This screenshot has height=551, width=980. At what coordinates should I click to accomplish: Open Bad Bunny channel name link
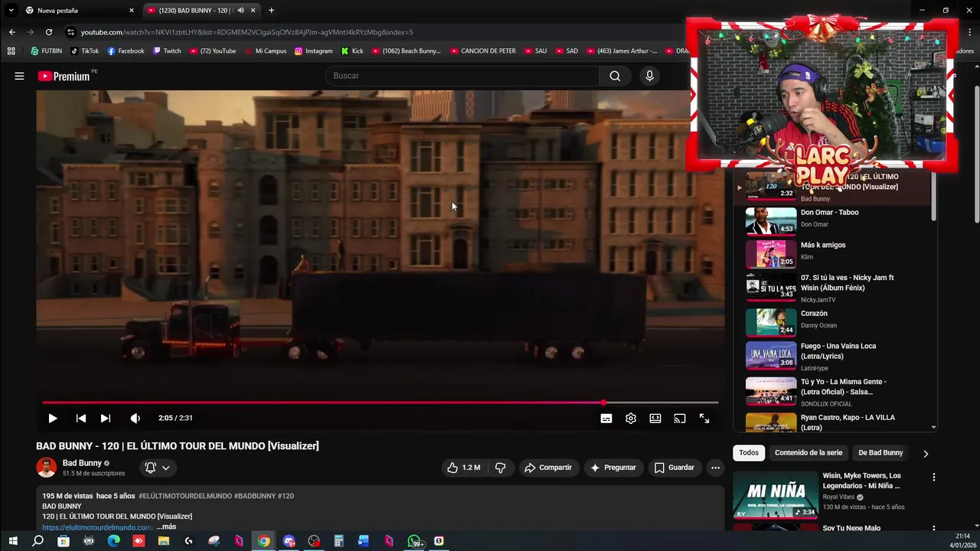click(x=82, y=463)
